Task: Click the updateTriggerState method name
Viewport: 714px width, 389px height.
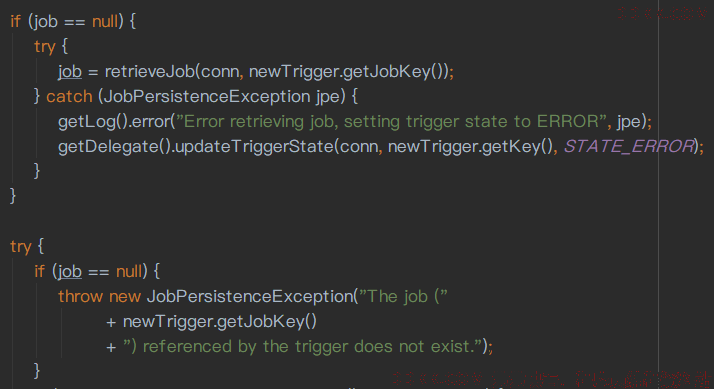Action: point(255,147)
